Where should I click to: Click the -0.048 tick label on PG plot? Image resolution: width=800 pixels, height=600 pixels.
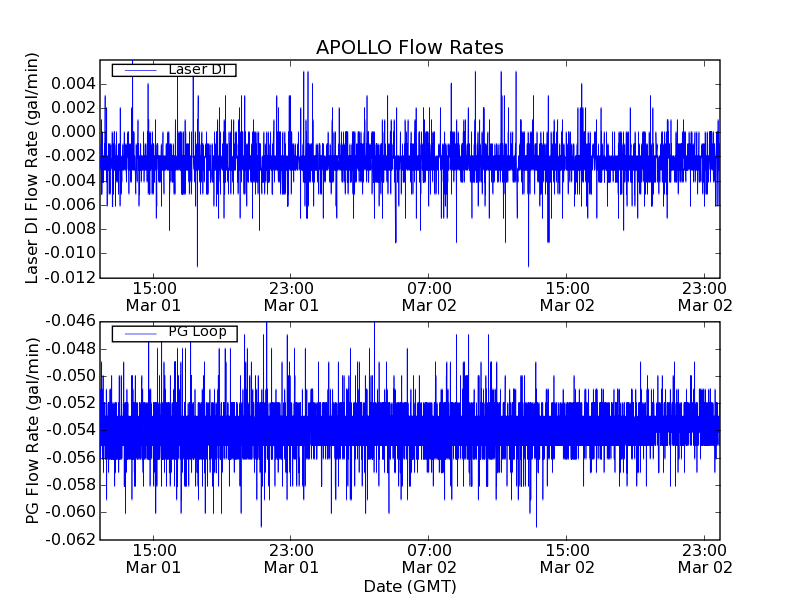coord(70,349)
